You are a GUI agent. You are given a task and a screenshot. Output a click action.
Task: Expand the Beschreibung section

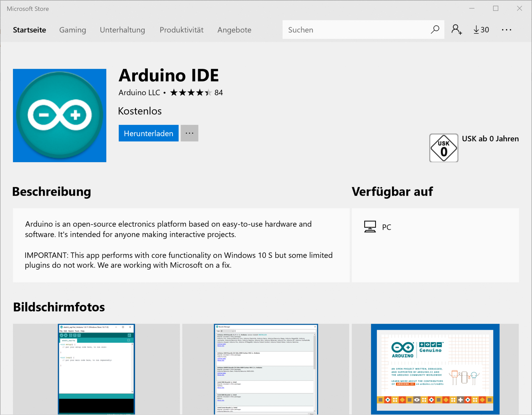[51, 192]
